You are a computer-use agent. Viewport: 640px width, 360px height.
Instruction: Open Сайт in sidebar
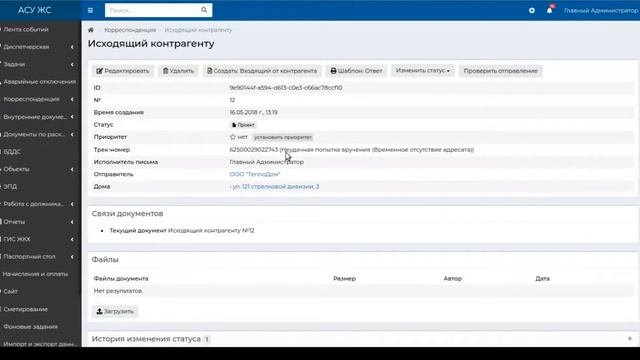pos(11,291)
